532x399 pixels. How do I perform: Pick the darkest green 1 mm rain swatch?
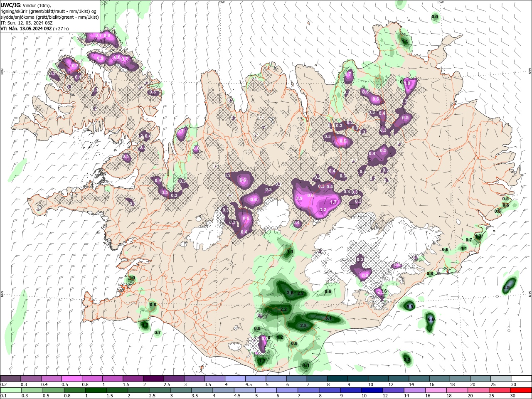[x=96, y=390]
